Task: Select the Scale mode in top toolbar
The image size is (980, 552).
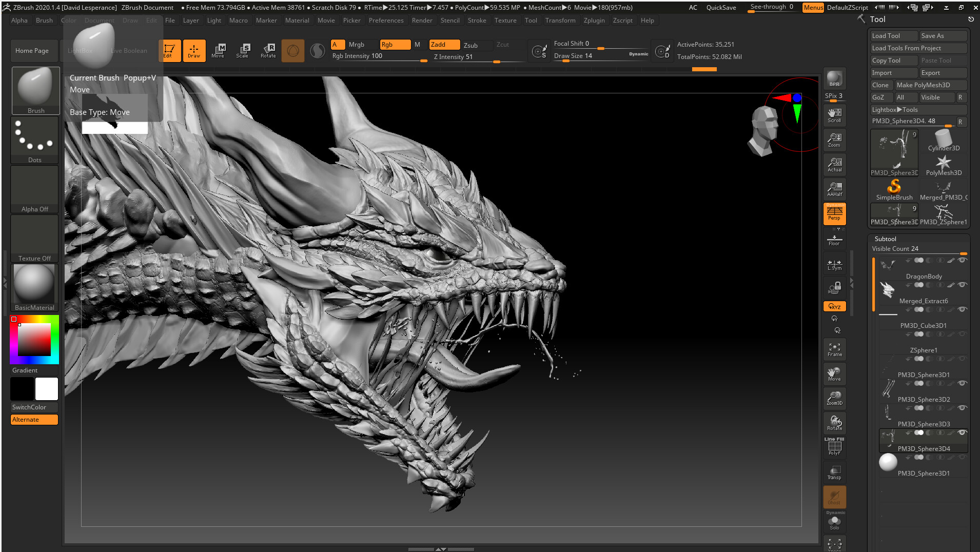Action: (243, 50)
